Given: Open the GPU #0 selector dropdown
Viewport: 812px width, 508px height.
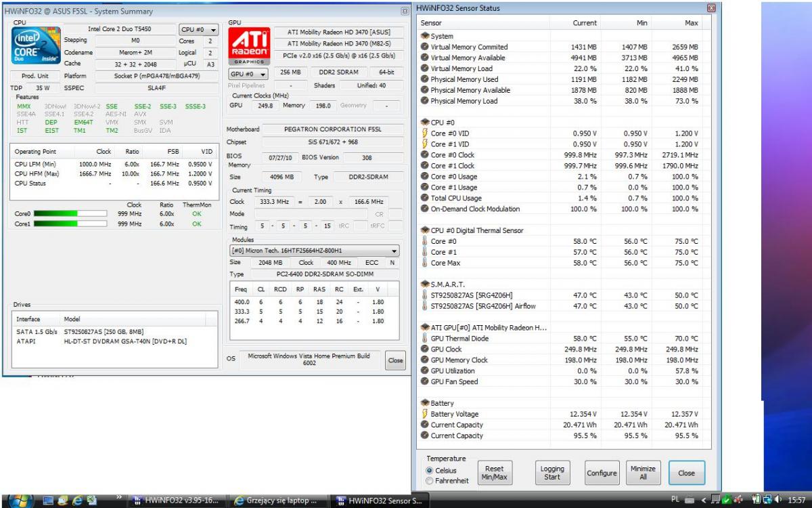Looking at the screenshot, I should pyautogui.click(x=248, y=74).
